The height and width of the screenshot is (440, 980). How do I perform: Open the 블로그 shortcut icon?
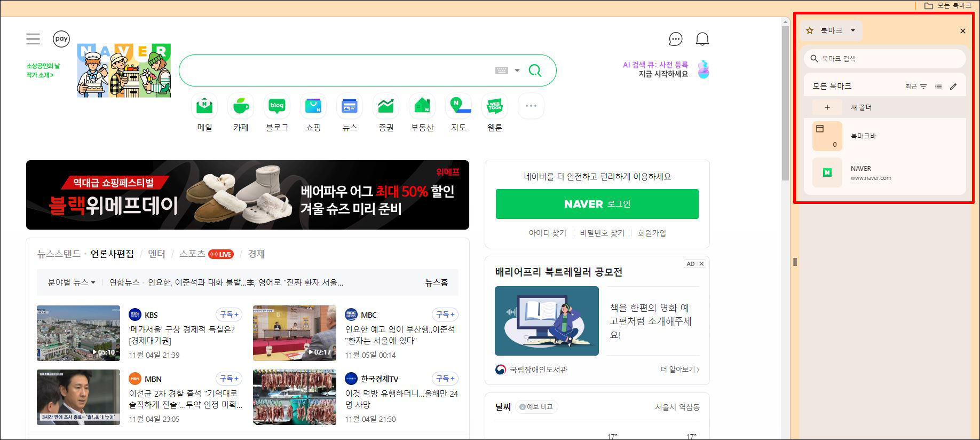click(x=277, y=106)
